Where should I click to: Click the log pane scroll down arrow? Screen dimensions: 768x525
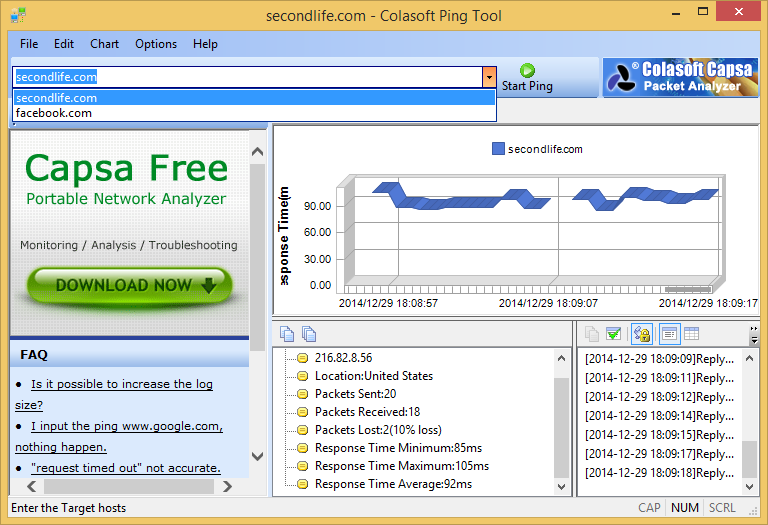coord(749,487)
